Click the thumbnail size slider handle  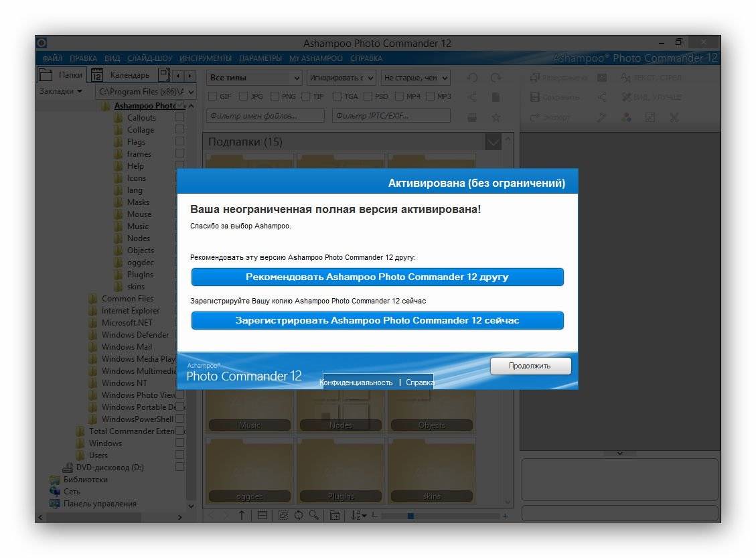(410, 516)
